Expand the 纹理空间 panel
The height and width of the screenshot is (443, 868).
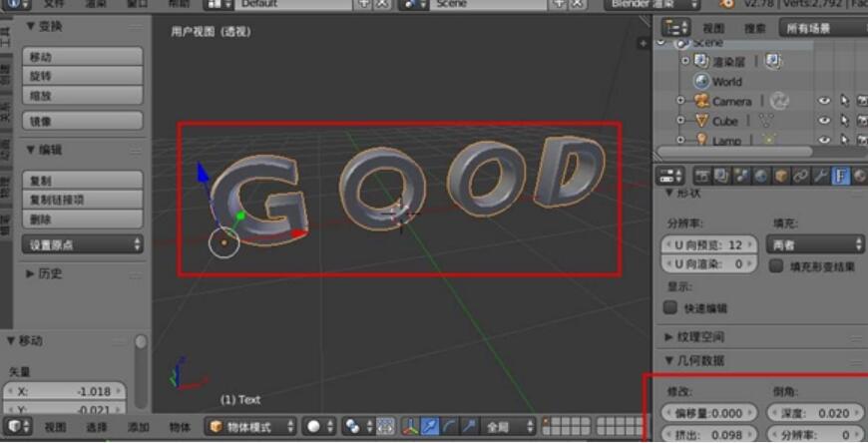pos(698,337)
